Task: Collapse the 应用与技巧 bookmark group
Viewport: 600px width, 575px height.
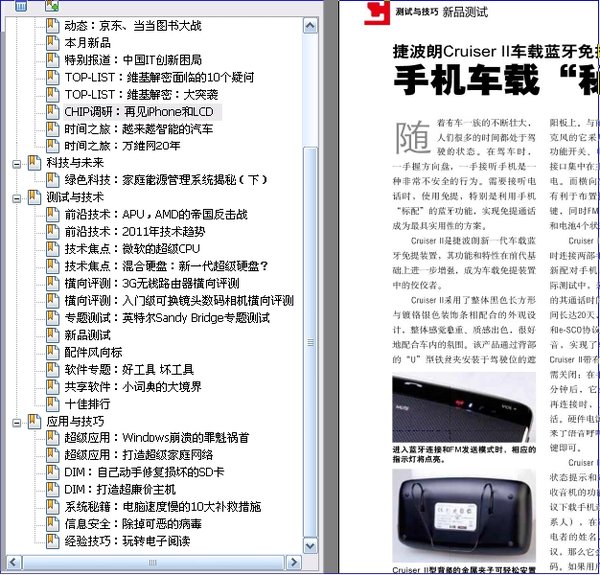Action: click(16, 423)
